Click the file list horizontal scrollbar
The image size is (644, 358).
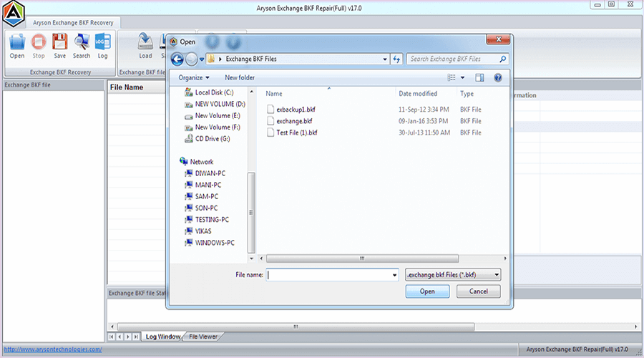pyautogui.click(x=362, y=258)
